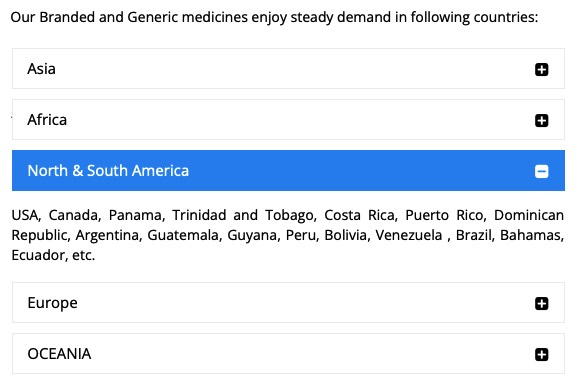
Task: Select Brazil in the countries paragraph
Action: click(474, 235)
